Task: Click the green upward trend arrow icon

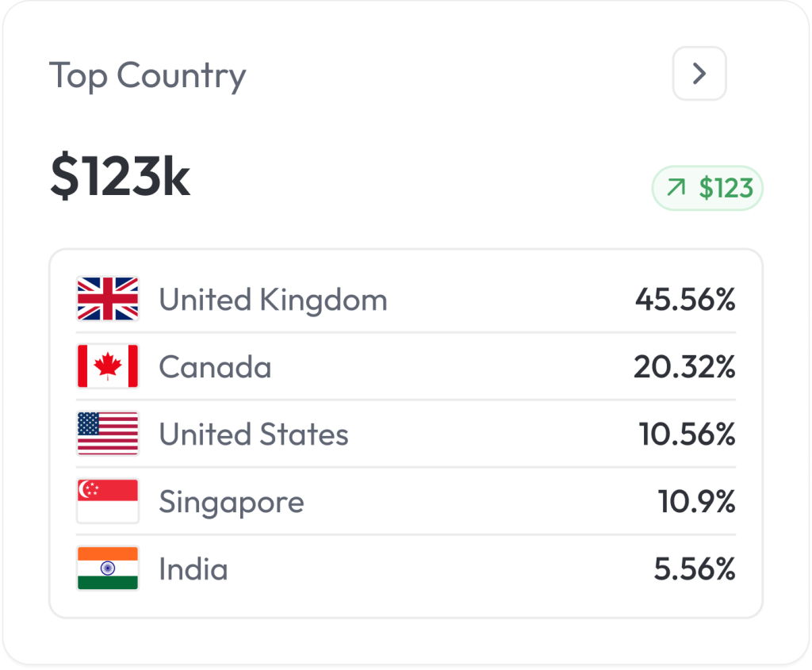Action: pyautogui.click(x=676, y=188)
